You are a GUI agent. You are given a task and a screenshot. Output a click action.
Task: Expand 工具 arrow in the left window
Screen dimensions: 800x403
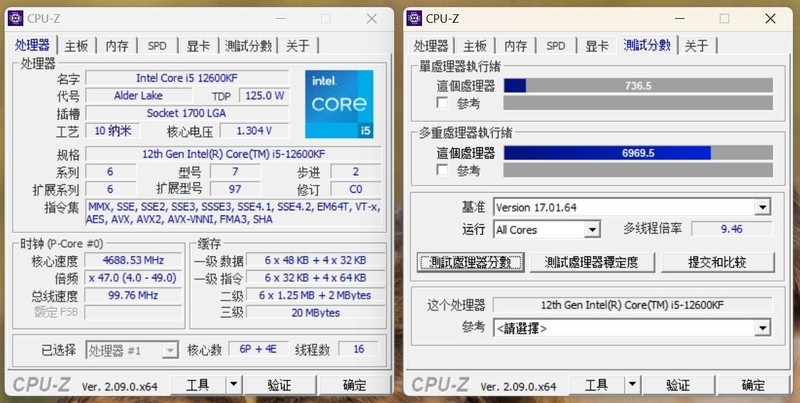coord(234,385)
